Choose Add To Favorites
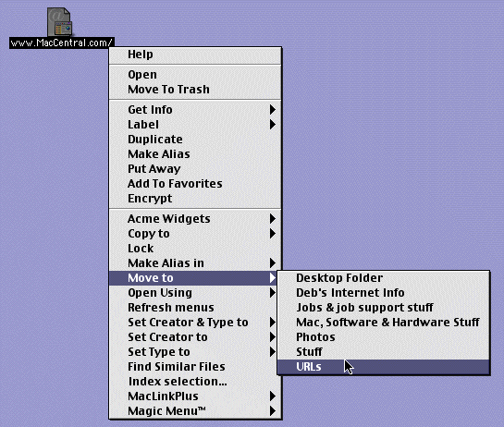This screenshot has height=427, width=504. [195, 183]
